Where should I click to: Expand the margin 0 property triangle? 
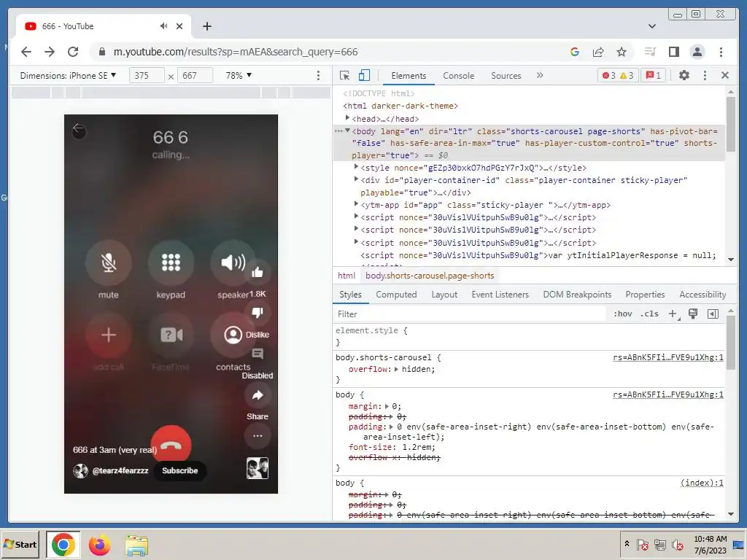(x=387, y=406)
